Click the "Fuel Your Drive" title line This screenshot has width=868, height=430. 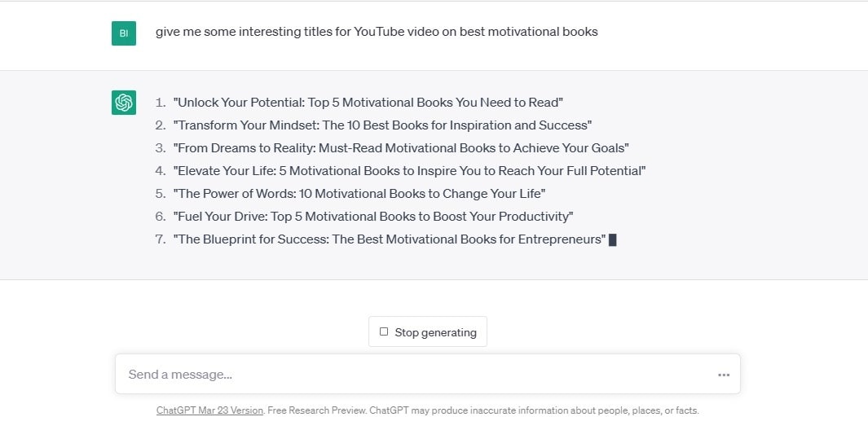[373, 217]
